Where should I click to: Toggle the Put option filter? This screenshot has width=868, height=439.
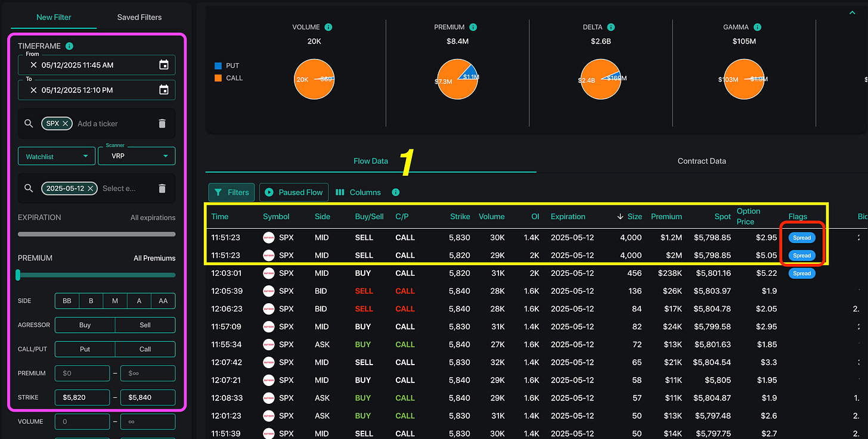point(85,349)
